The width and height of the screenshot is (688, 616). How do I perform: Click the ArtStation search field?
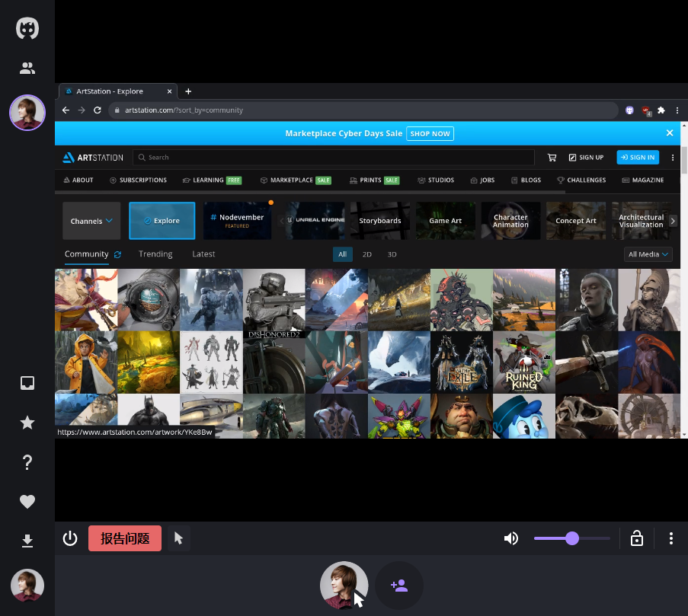[x=334, y=158]
